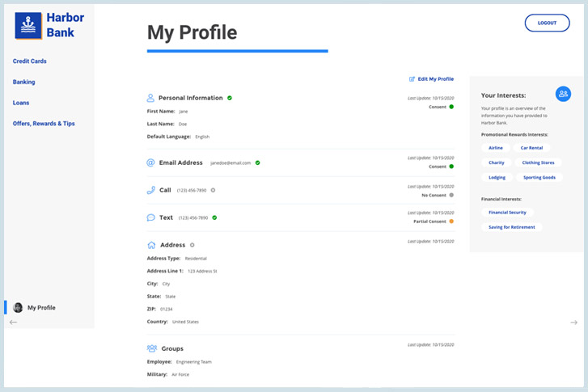The width and height of the screenshot is (588, 392).
Task: Click the Last Name value Doe
Action: click(x=183, y=124)
